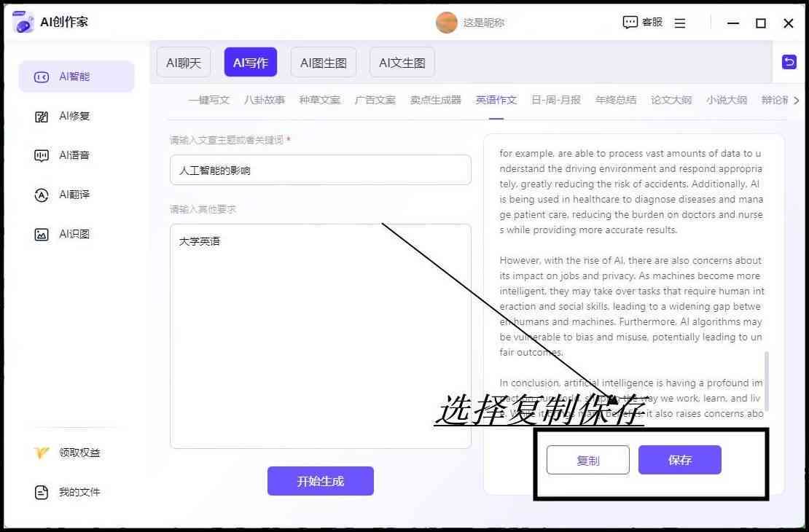Switch to AI图生图 tab
This screenshot has height=532, width=809.
click(324, 63)
